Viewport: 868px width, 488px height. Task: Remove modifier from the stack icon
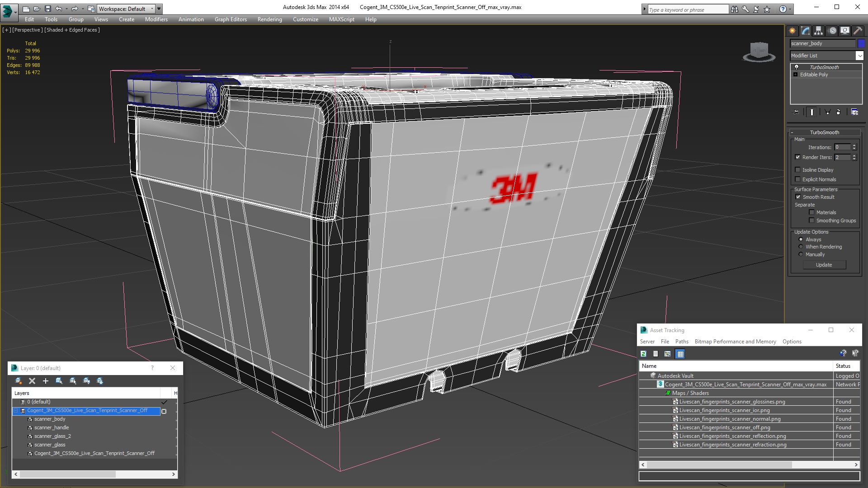(x=839, y=112)
